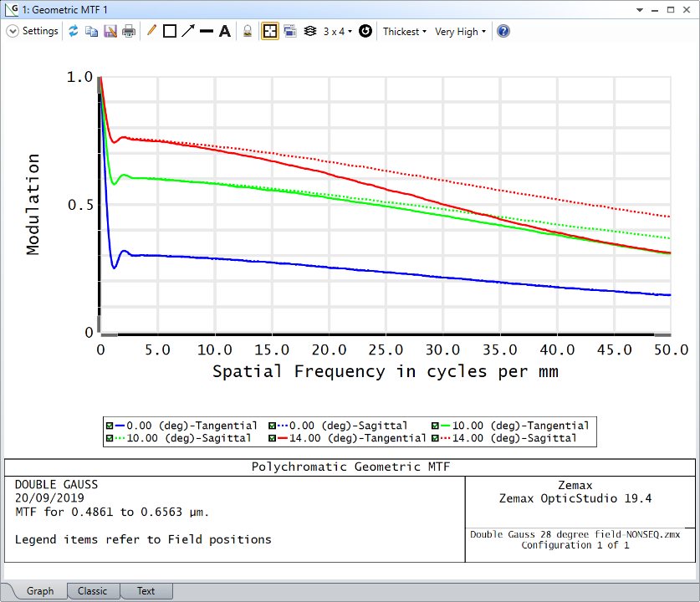The image size is (700, 602).
Task: Click the window clone icon
Action: tap(290, 31)
